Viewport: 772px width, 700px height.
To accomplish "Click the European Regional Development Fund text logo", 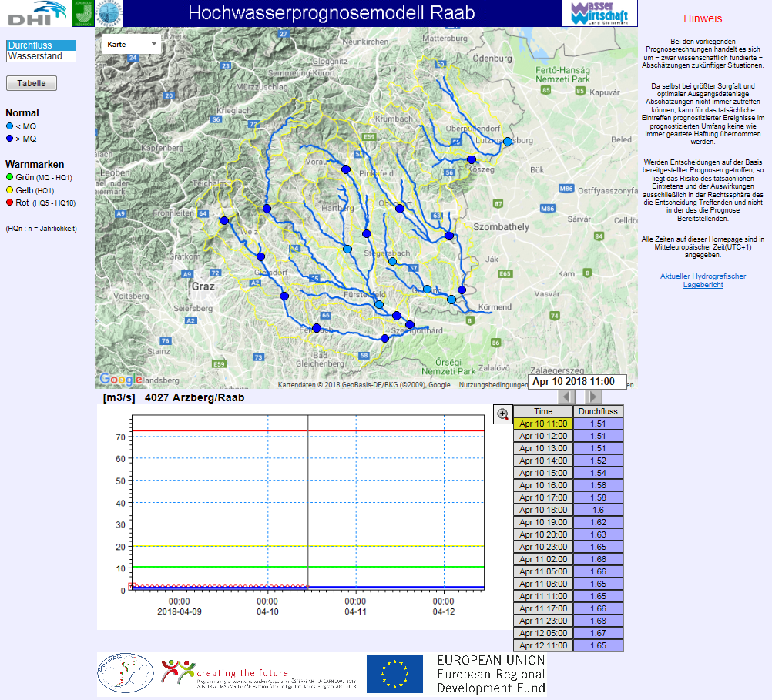I will click(x=491, y=674).
